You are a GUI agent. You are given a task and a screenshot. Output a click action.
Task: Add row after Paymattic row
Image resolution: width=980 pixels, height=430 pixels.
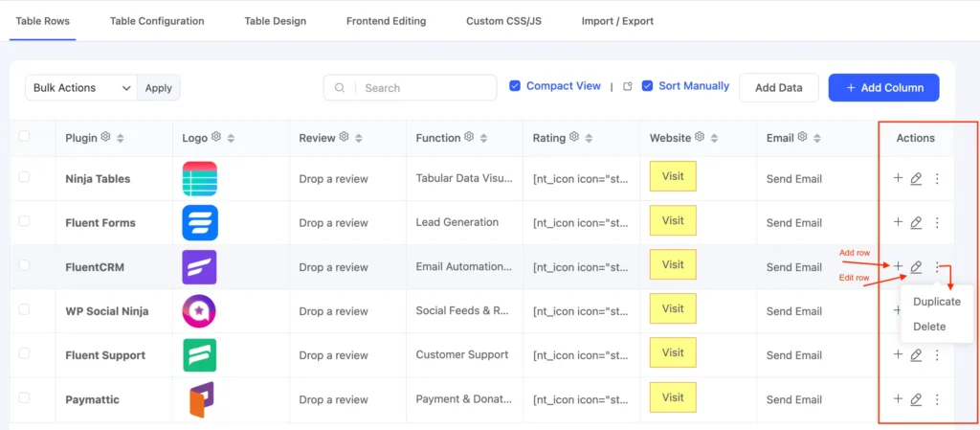898,398
